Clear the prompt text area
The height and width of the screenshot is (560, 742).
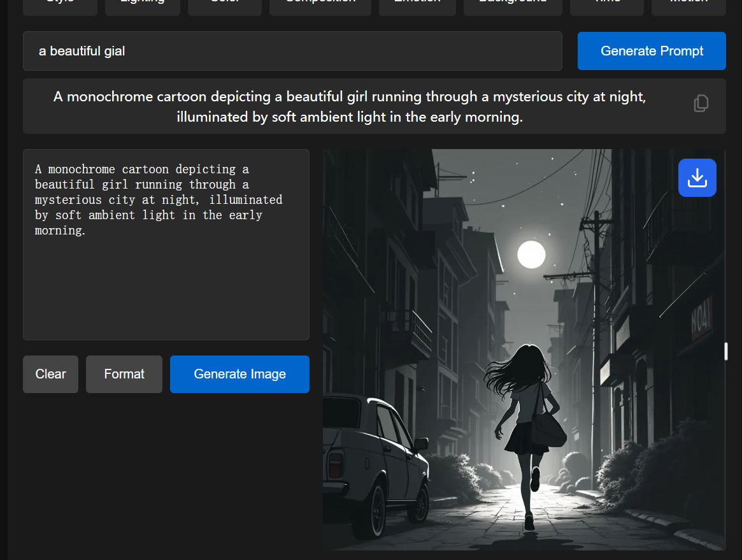click(50, 374)
